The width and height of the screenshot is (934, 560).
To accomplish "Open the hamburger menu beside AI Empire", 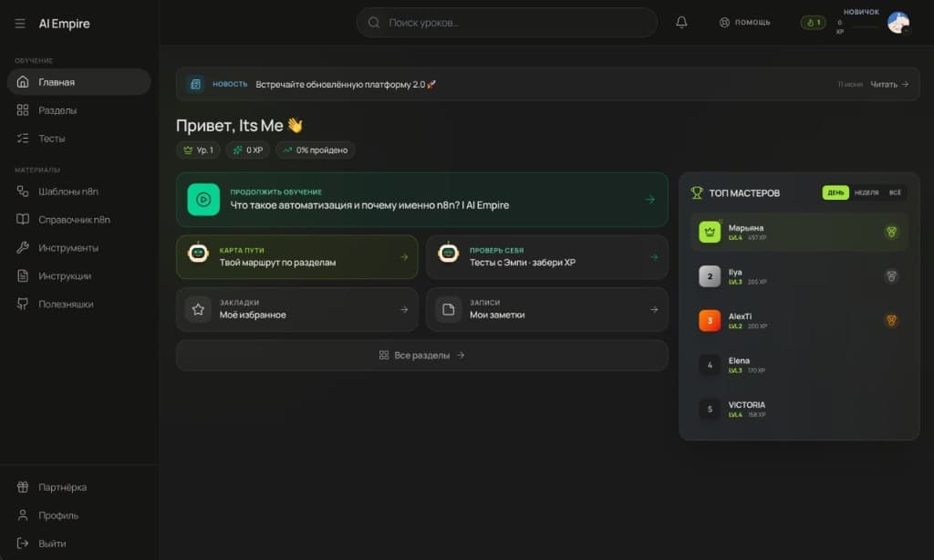I will 20,23.
